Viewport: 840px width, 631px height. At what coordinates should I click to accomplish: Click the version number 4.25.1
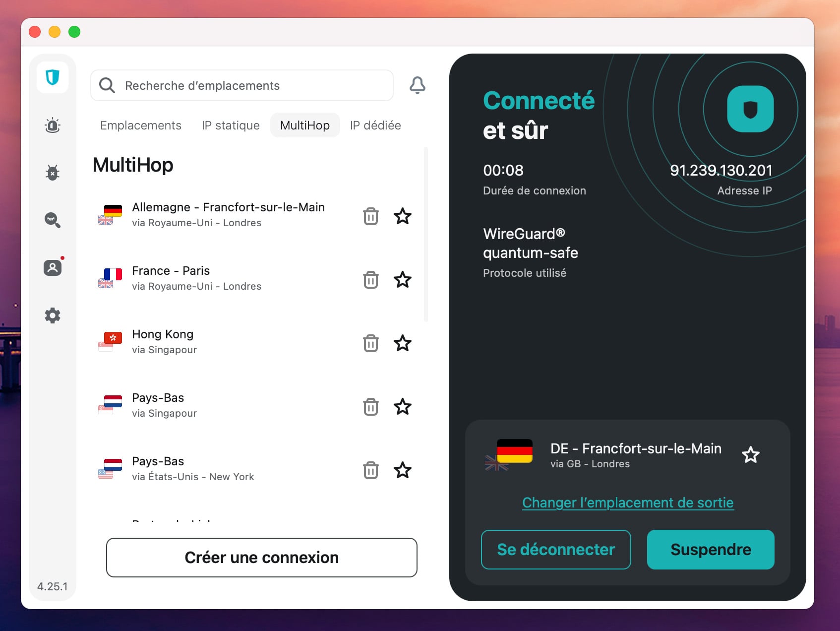tap(52, 586)
